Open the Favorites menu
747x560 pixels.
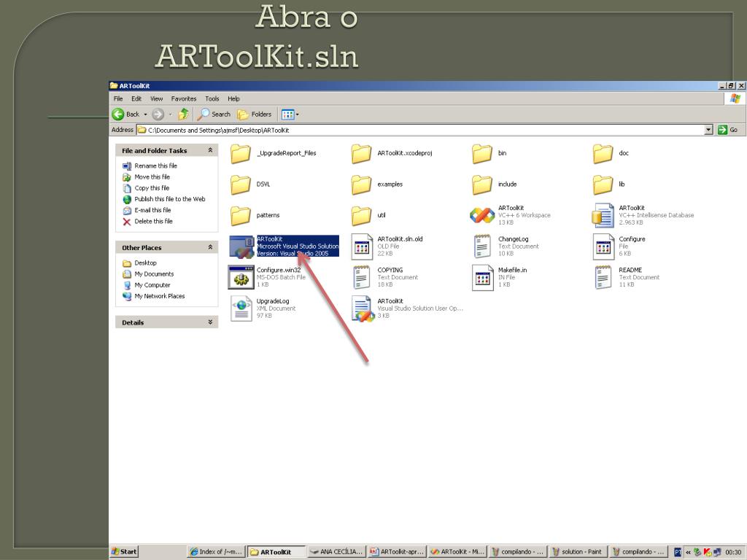point(183,98)
